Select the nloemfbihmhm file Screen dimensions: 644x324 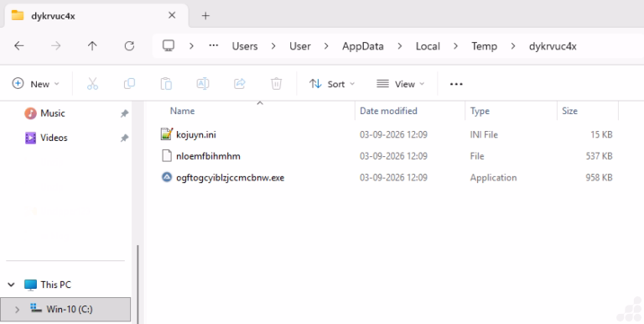point(208,156)
